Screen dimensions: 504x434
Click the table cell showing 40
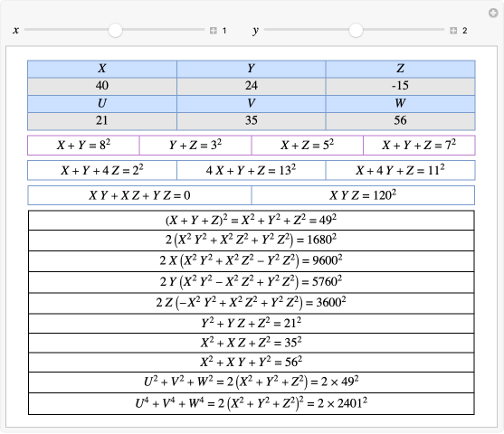pos(102,86)
